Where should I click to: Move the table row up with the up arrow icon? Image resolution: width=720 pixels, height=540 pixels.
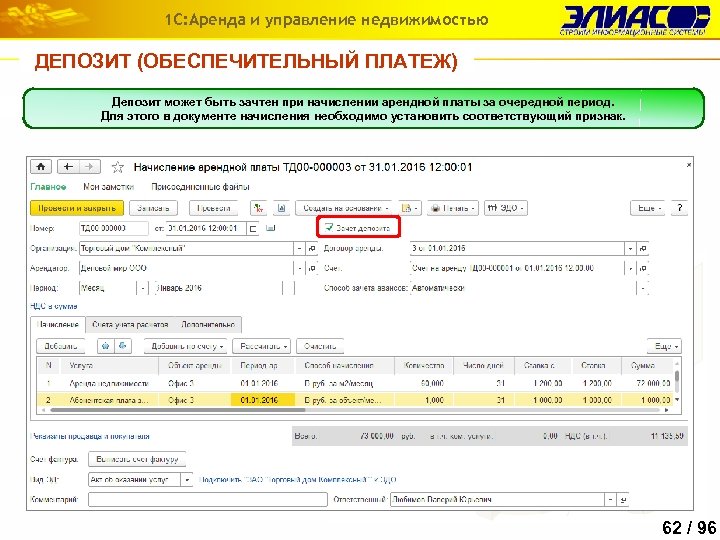click(106, 346)
